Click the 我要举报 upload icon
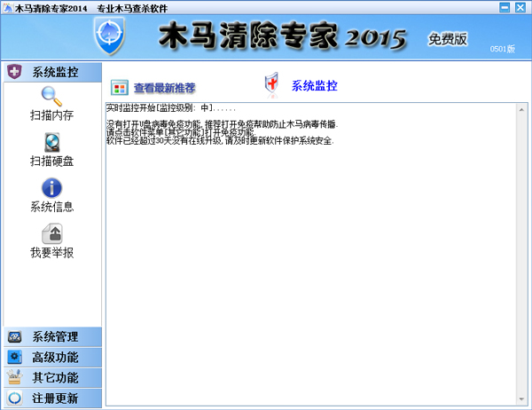The width and height of the screenshot is (532, 410). (x=52, y=233)
